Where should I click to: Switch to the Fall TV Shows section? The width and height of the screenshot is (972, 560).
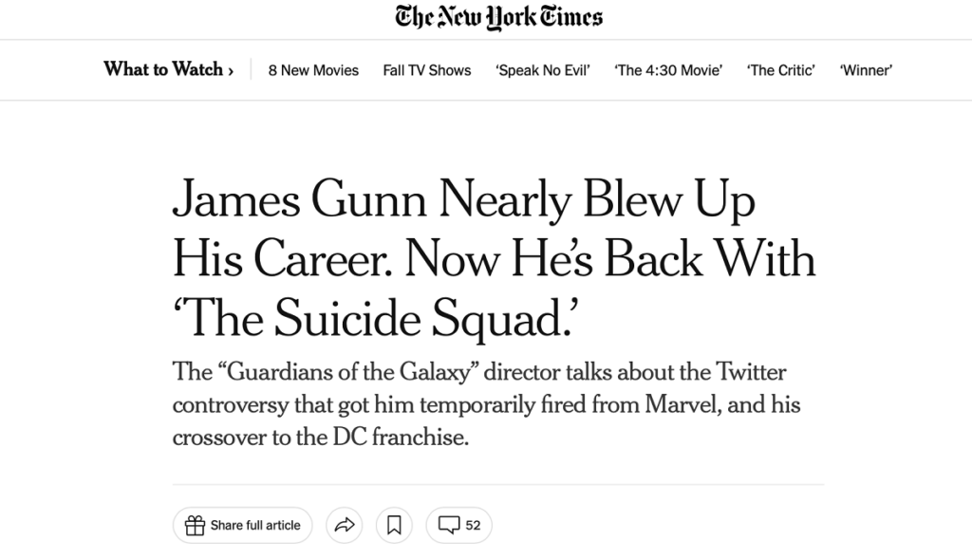tap(426, 70)
